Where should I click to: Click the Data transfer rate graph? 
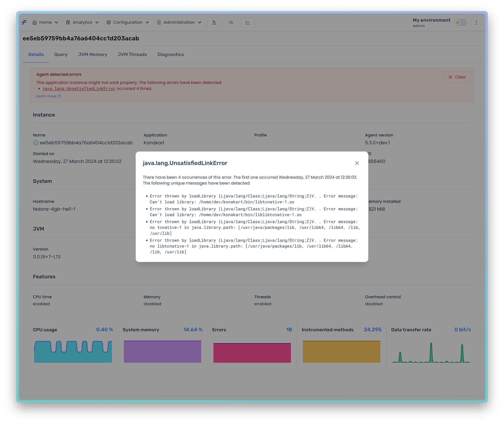coord(431,353)
